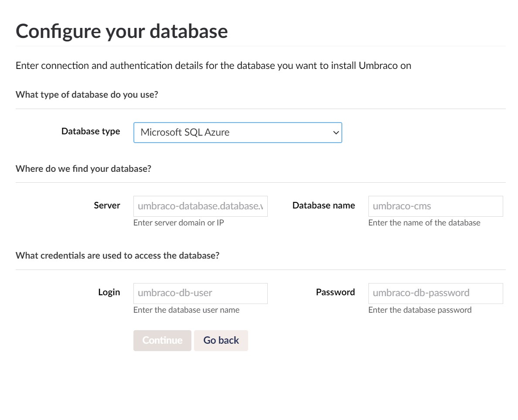Click the Server field label
Viewport: 518px width, 420px height.
107,205
